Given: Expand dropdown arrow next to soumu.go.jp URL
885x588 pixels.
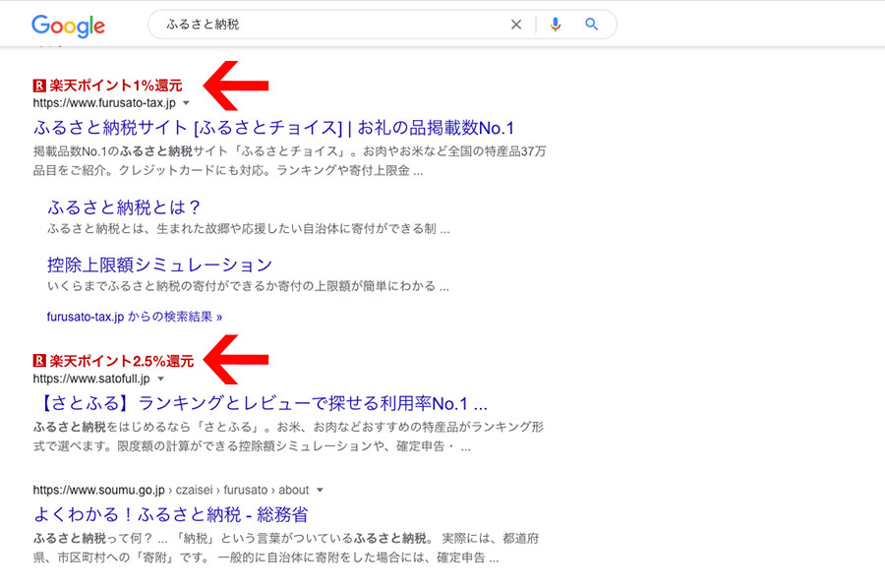Looking at the screenshot, I should coord(320,490).
